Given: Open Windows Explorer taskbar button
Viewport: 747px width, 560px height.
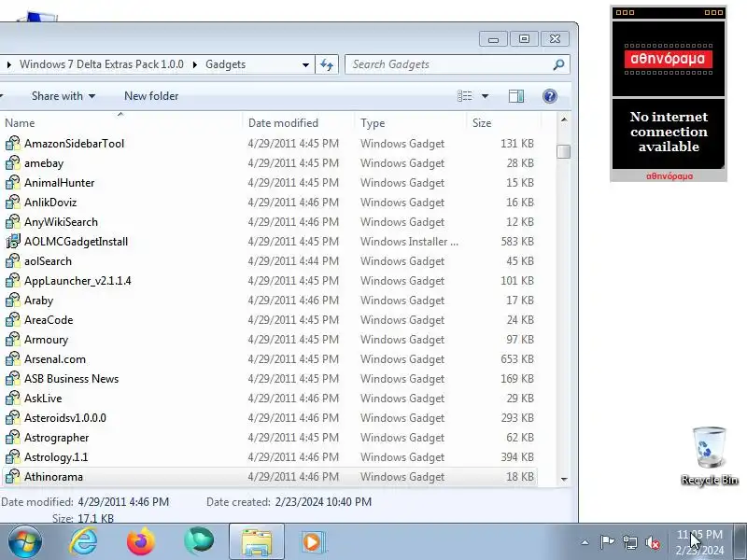Looking at the screenshot, I should (257, 542).
